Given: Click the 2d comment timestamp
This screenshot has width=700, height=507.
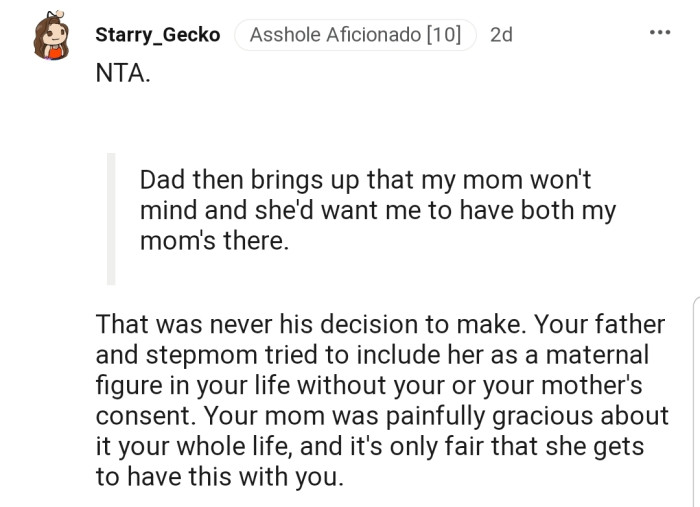Looking at the screenshot, I should click(501, 35).
